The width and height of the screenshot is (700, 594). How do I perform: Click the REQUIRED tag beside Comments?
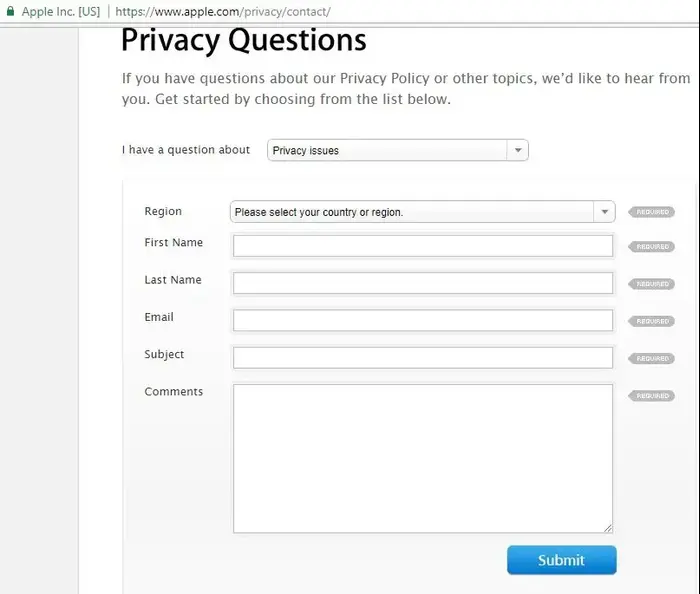point(651,396)
